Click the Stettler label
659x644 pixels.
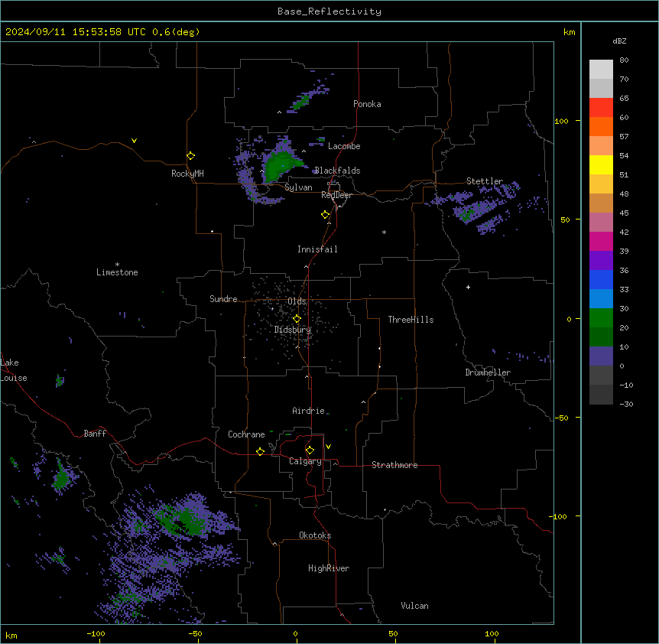tap(485, 181)
